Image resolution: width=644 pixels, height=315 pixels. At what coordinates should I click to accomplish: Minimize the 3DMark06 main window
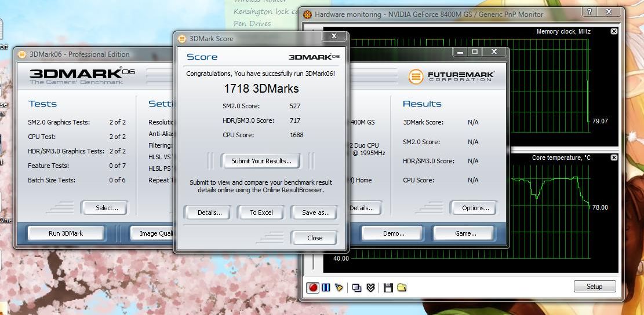tap(460, 52)
